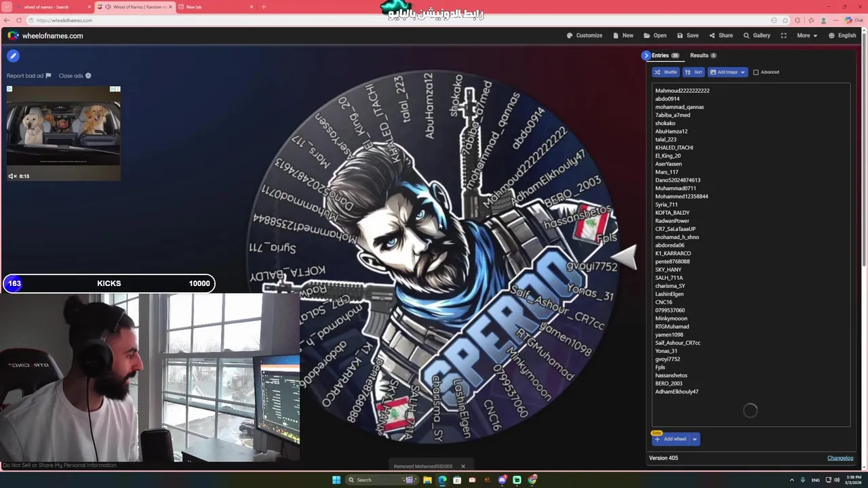Select entry KHALED_ITACHI in list
868x488 pixels.
click(x=674, y=148)
